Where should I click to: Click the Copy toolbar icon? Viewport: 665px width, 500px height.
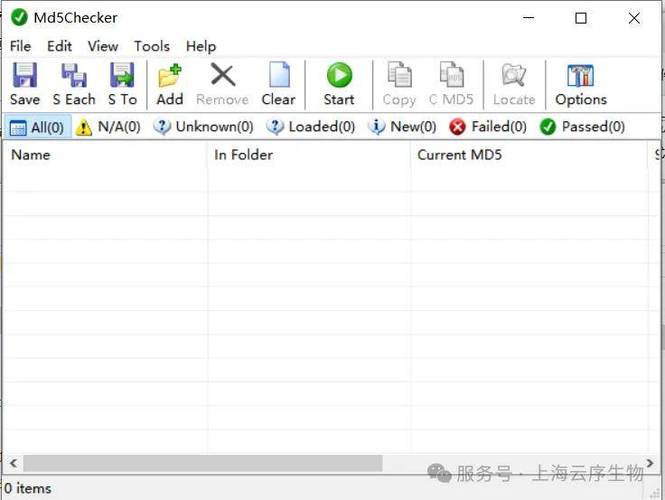pyautogui.click(x=399, y=77)
